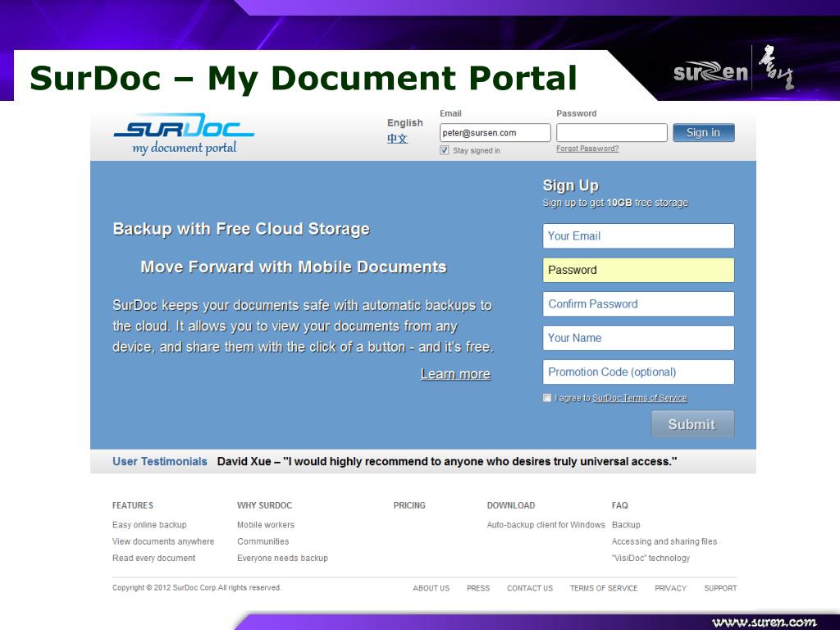Focus the sign-in Password field
The height and width of the screenshot is (630, 840).
click(612, 133)
